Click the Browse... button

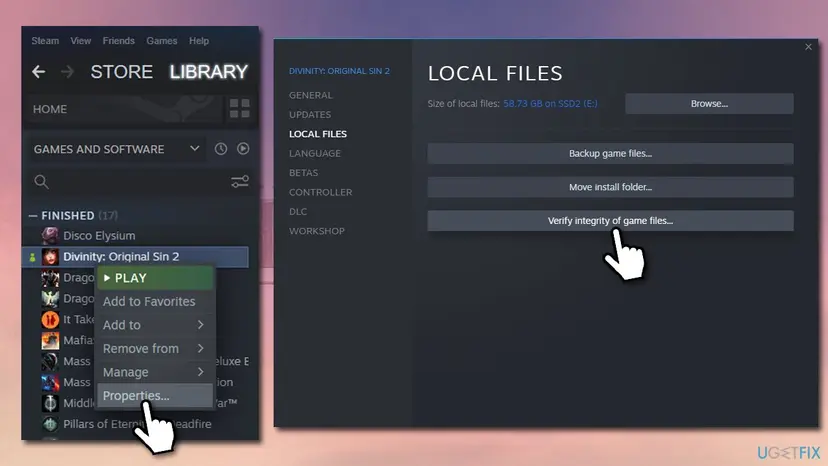point(709,104)
